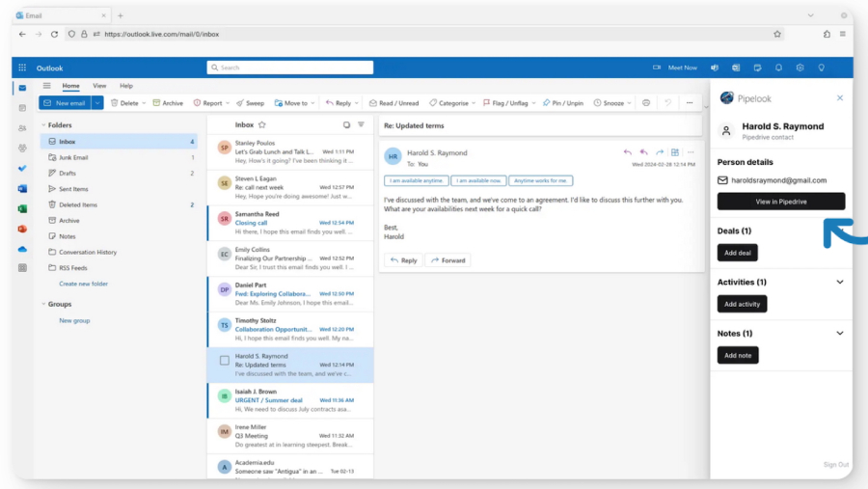Toggle select all messages icon
Screen dimensions: 868x489
click(x=346, y=125)
